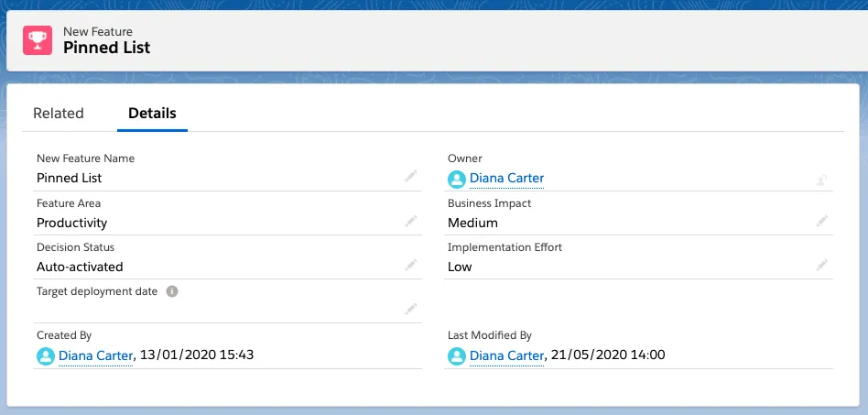Viewport: 868px width, 415px height.
Task: Click the Created By avatar icon
Action: coord(46,356)
